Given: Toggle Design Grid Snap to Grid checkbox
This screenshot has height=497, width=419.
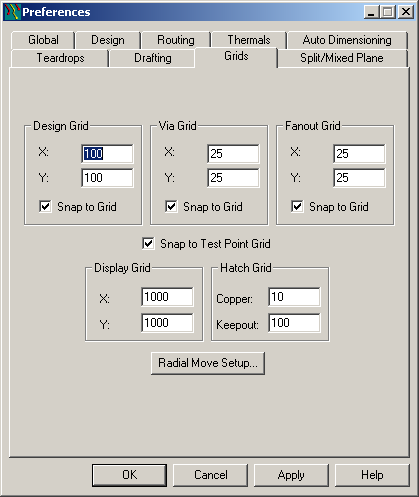Looking at the screenshot, I should tap(45, 207).
